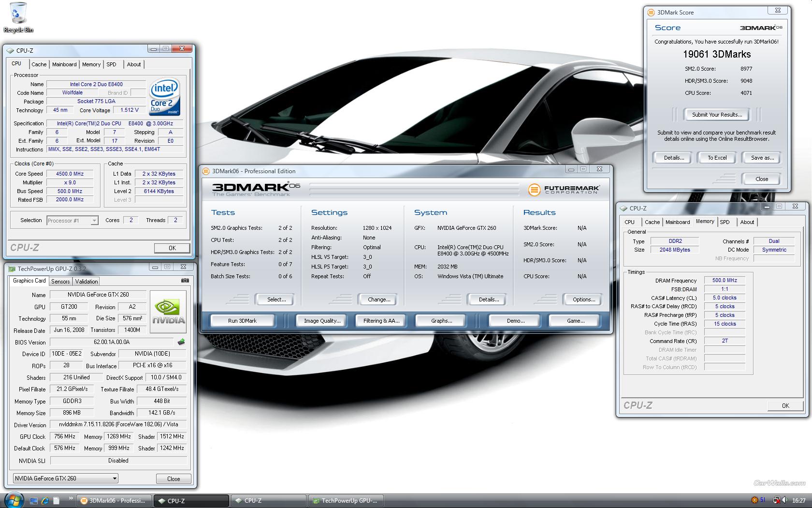This screenshot has height=508, width=812.
Task: Click the left CPU-Z title bar icon
Action: pyautogui.click(x=11, y=50)
